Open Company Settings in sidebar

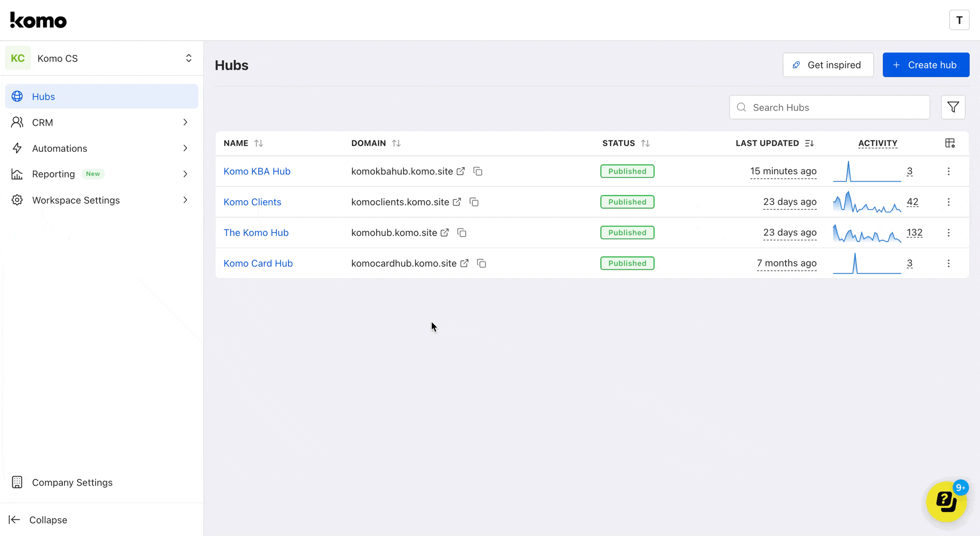click(x=72, y=483)
